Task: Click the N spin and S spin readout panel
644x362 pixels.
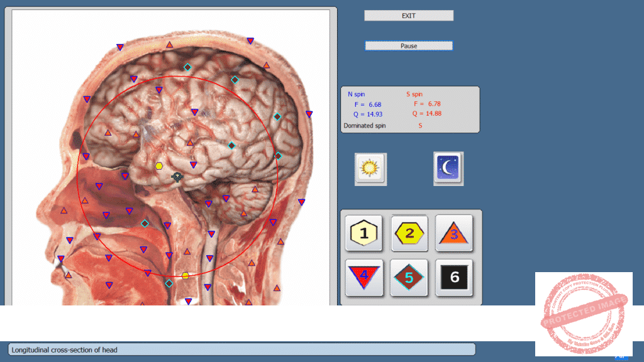Action: coord(410,109)
